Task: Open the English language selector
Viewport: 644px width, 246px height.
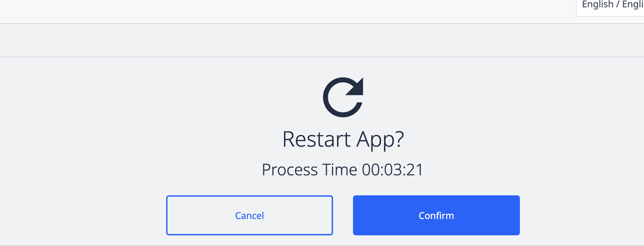Action: pyautogui.click(x=611, y=7)
